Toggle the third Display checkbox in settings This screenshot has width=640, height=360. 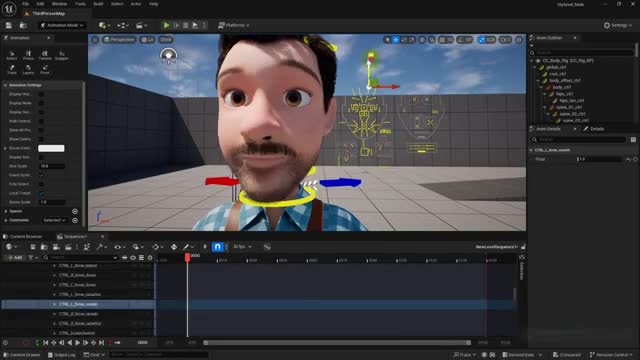point(41,112)
